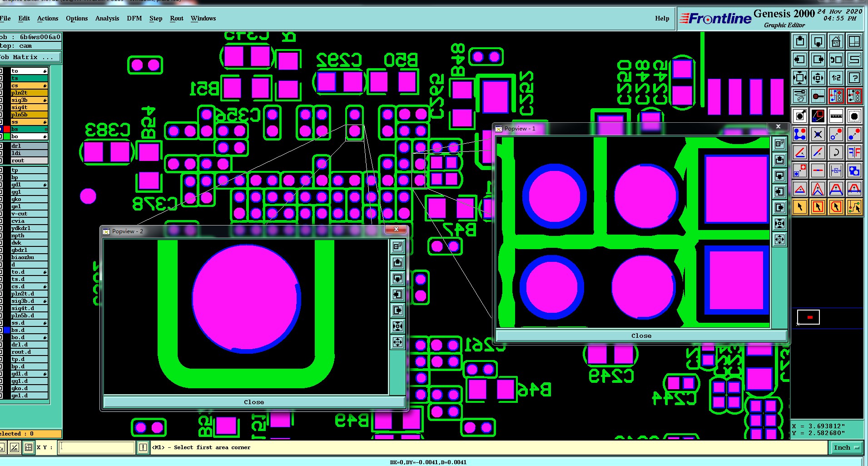
Task: Open the DFM menu
Action: (134, 18)
